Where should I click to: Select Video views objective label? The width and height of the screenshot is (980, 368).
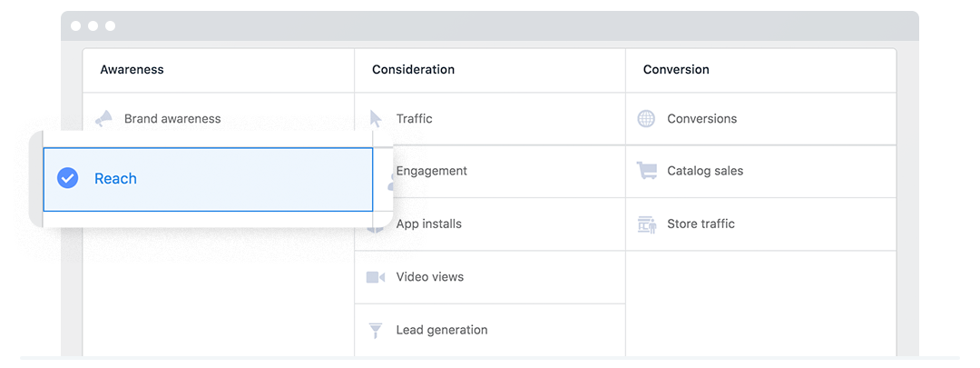click(430, 276)
